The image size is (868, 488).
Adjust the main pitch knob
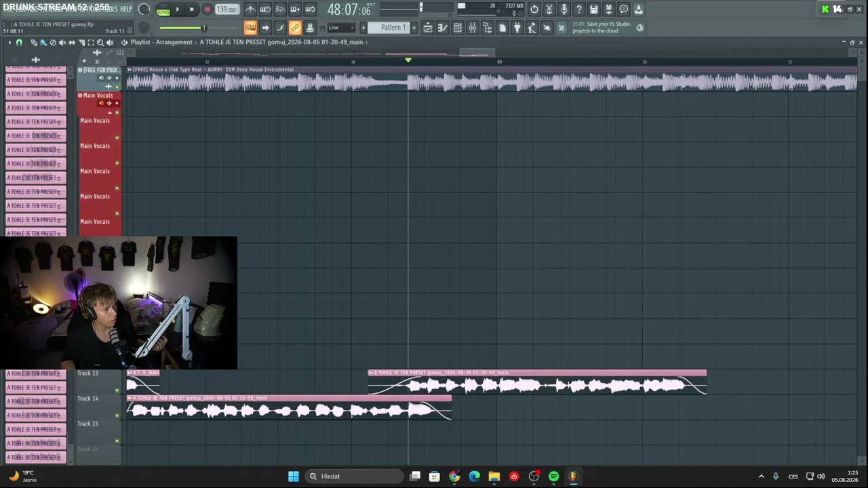click(x=144, y=28)
